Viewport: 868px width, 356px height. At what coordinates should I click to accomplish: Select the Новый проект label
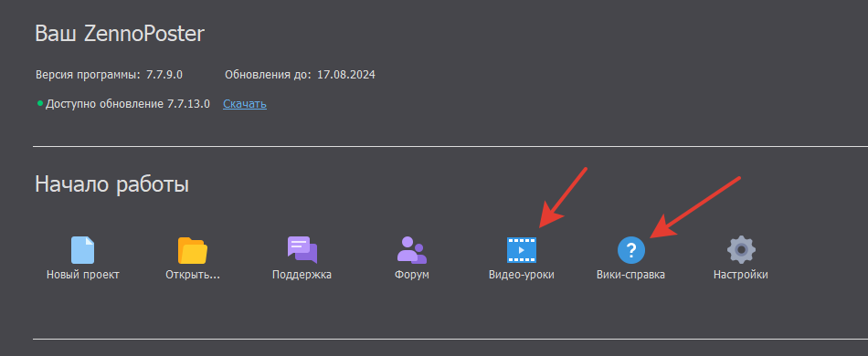(x=83, y=275)
